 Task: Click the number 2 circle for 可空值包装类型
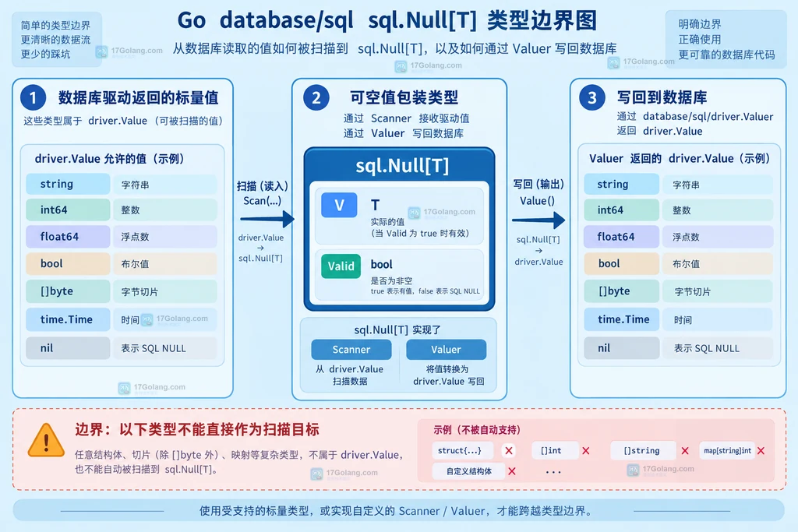(316, 97)
